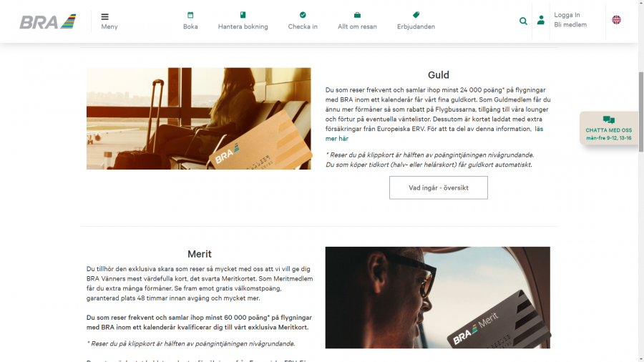Screen dimensions: 644x362
Task: Open the Chatta med oss chat widget
Action: coord(609,128)
